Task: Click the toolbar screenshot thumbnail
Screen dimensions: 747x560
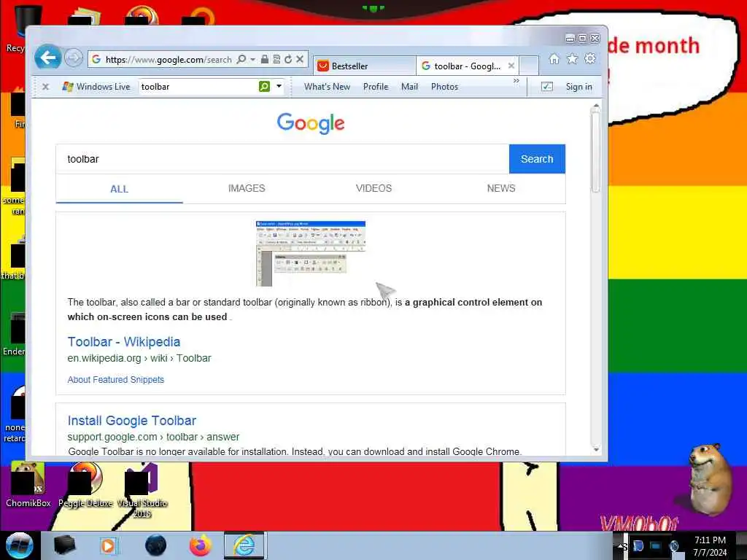Action: click(311, 253)
